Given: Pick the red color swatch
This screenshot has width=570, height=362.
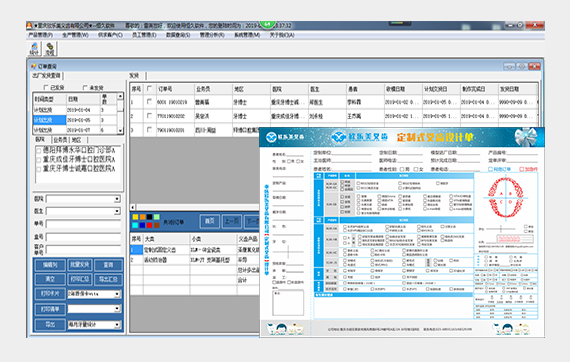Looking at the screenshot, I should coord(149,225).
